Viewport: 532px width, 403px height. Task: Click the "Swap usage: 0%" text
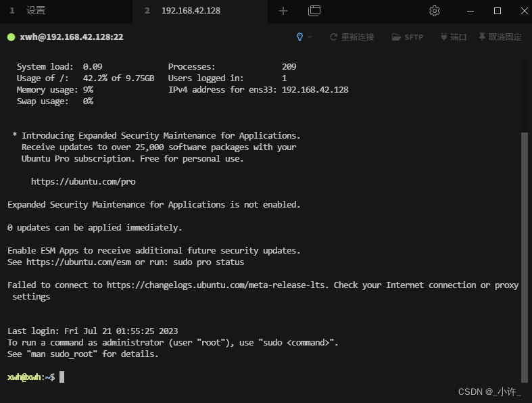55,101
